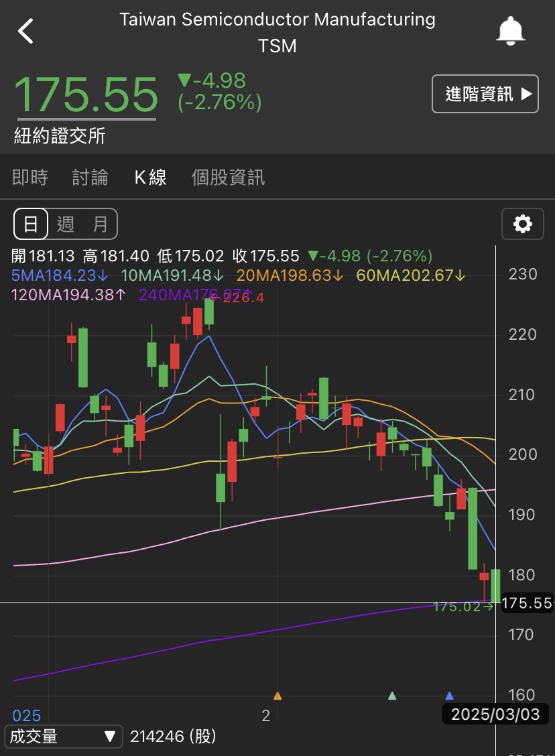
Task: Select the 日 daily chart interval
Action: 30,224
